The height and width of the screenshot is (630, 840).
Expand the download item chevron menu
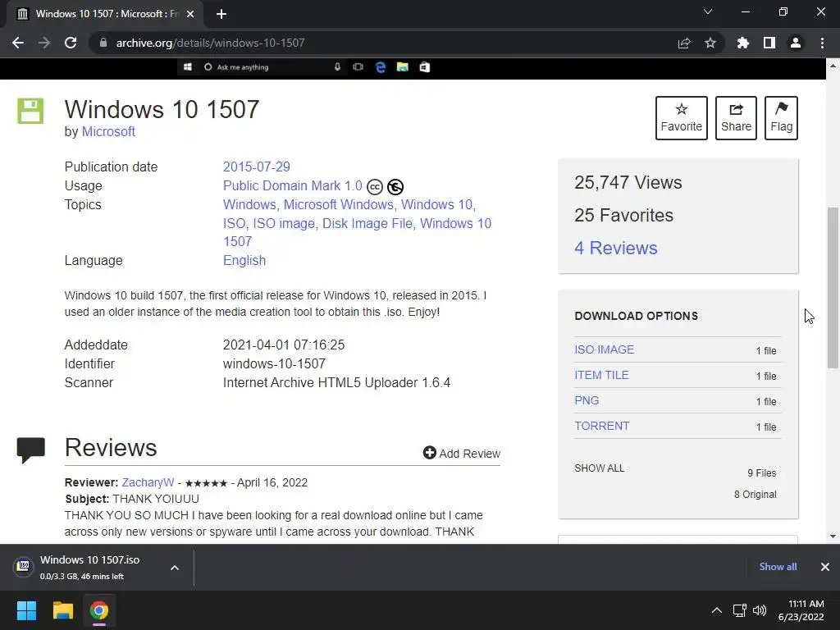point(175,568)
